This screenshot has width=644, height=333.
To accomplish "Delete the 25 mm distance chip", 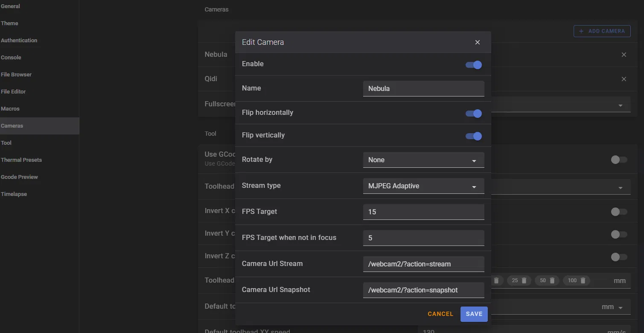I will (524, 280).
